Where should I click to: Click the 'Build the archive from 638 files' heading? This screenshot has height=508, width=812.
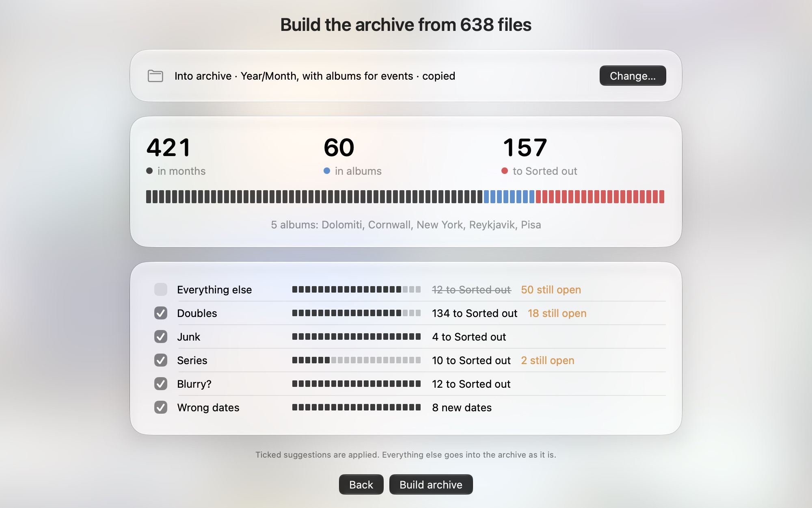point(406,25)
